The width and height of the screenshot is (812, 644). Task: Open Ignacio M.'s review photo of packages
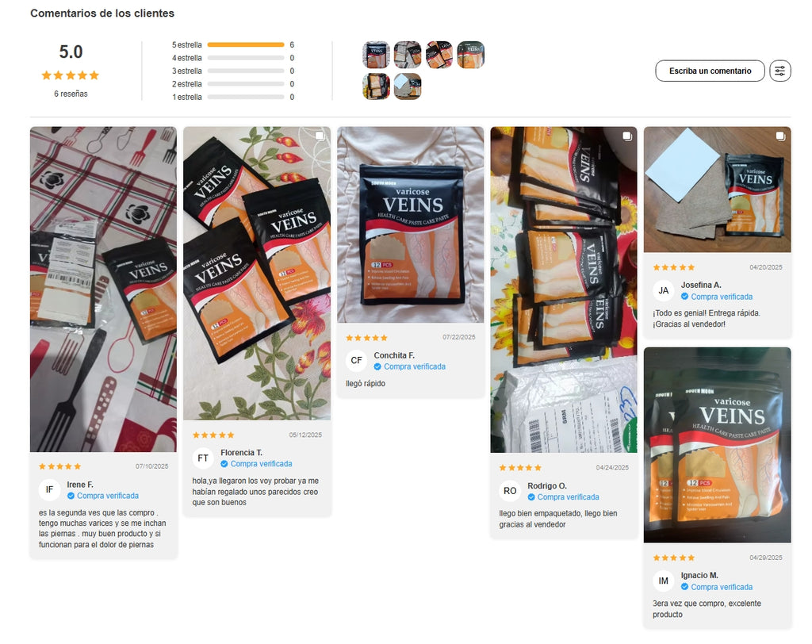[x=717, y=445]
